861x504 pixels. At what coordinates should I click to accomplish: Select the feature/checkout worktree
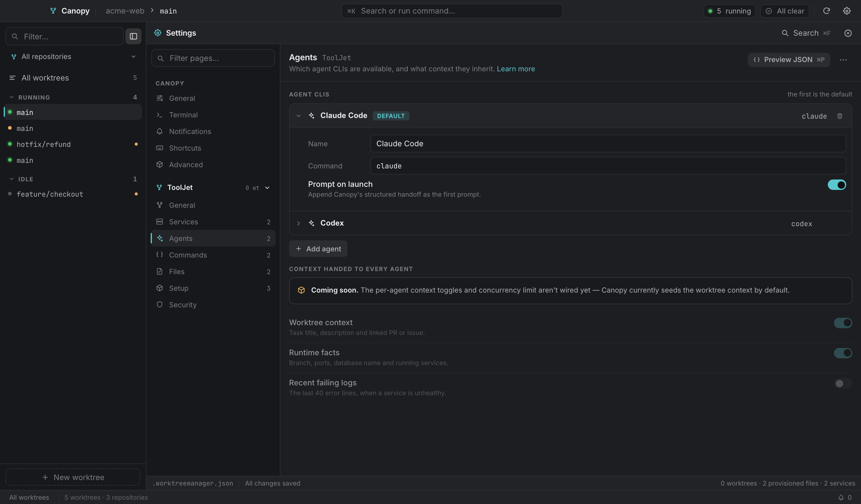[x=73, y=194]
